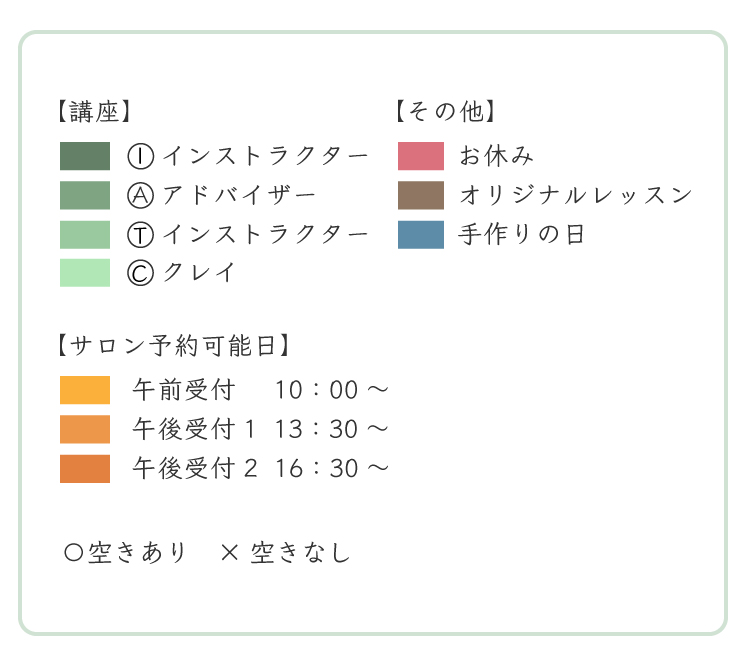Click the pale green Ⓒ クレイ swatch
The image size is (750, 666).
(x=85, y=273)
